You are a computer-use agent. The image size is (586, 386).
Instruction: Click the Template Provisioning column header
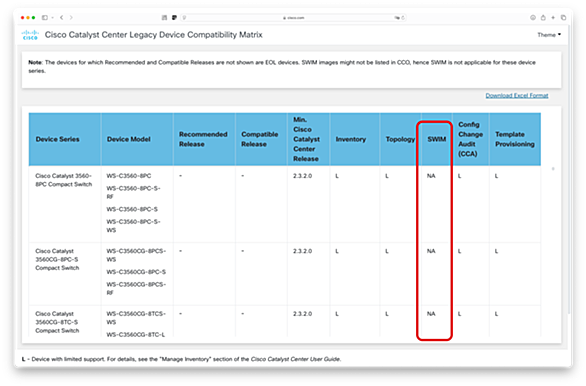(x=515, y=139)
